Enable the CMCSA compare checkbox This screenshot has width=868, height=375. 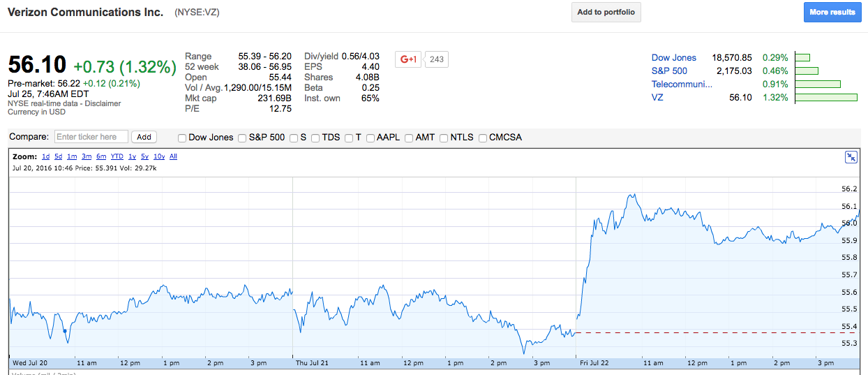pos(482,138)
